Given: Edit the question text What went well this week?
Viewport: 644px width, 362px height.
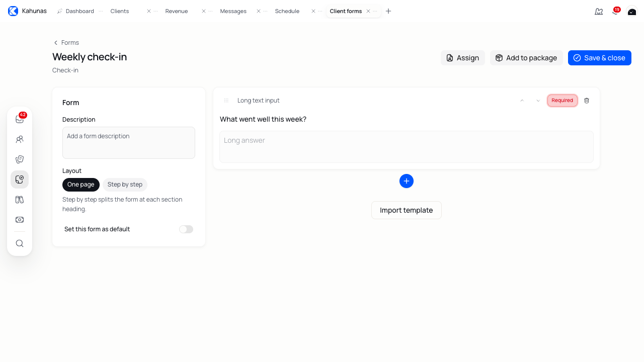Looking at the screenshot, I should point(263,119).
